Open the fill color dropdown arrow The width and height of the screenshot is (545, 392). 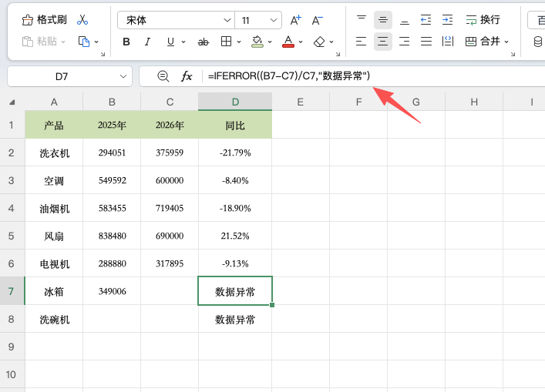270,42
